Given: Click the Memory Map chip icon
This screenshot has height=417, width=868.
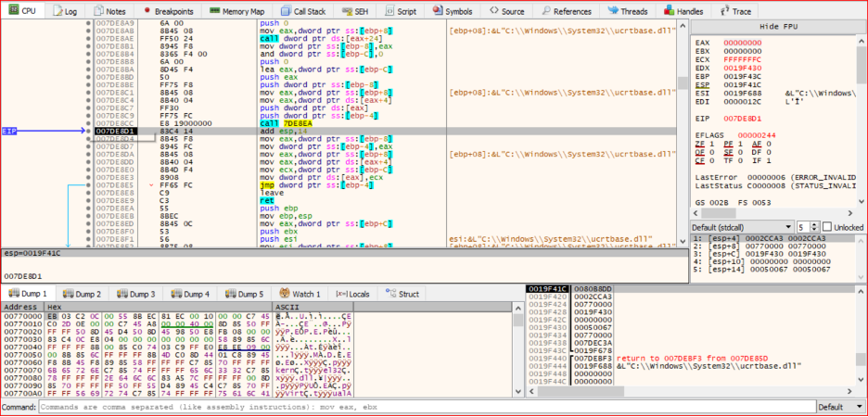Looking at the screenshot, I should [x=215, y=10].
